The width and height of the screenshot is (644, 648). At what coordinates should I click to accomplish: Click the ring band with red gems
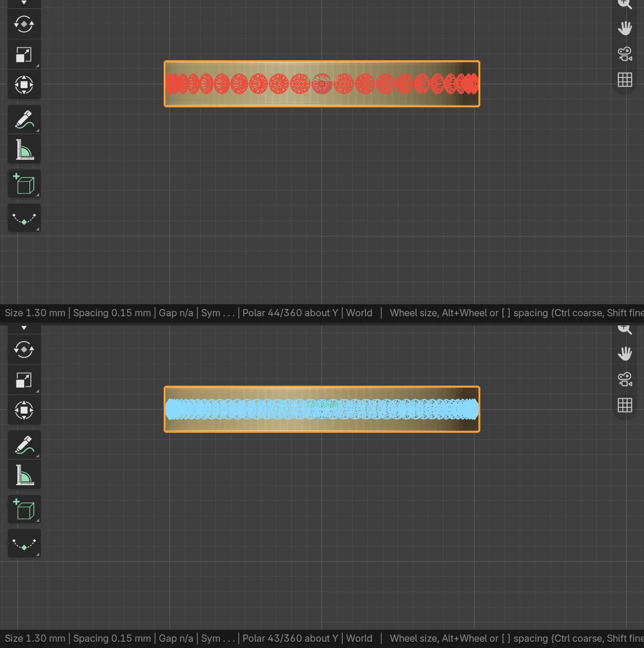[x=322, y=84]
